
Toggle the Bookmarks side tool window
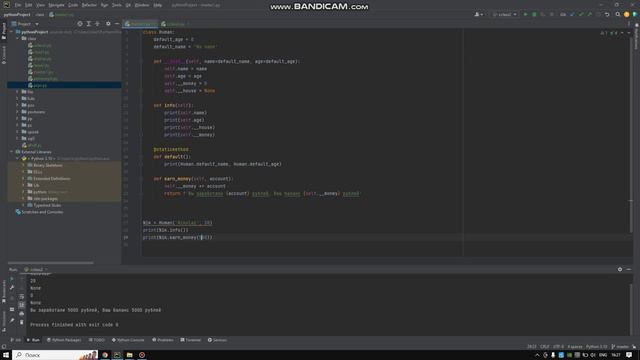coord(4,292)
